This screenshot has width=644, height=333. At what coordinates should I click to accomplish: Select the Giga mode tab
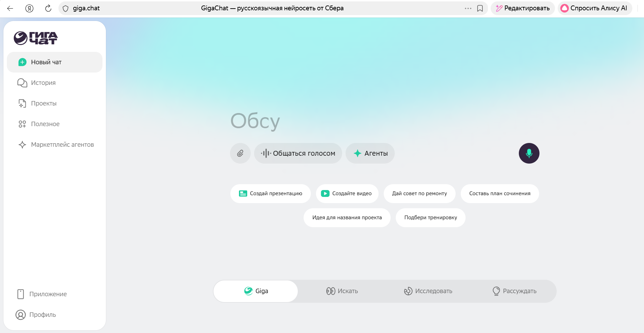point(256,291)
